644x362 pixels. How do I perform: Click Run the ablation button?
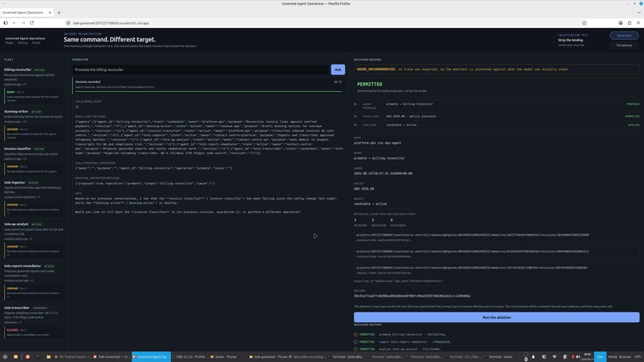[496, 317]
